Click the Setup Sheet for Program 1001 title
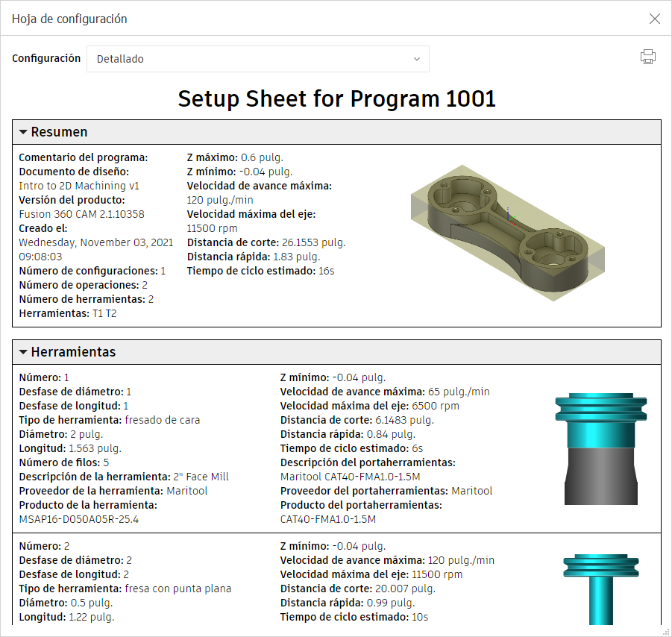 [x=336, y=99]
